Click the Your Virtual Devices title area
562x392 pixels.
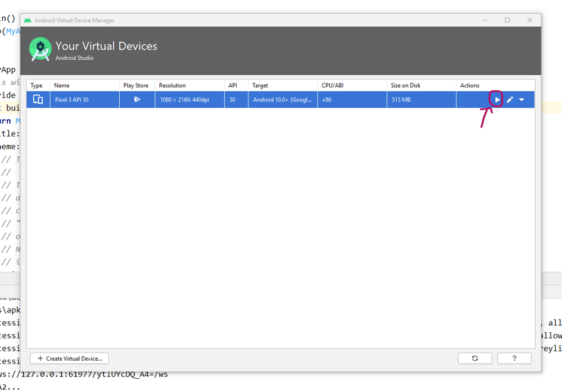pyautogui.click(x=106, y=46)
